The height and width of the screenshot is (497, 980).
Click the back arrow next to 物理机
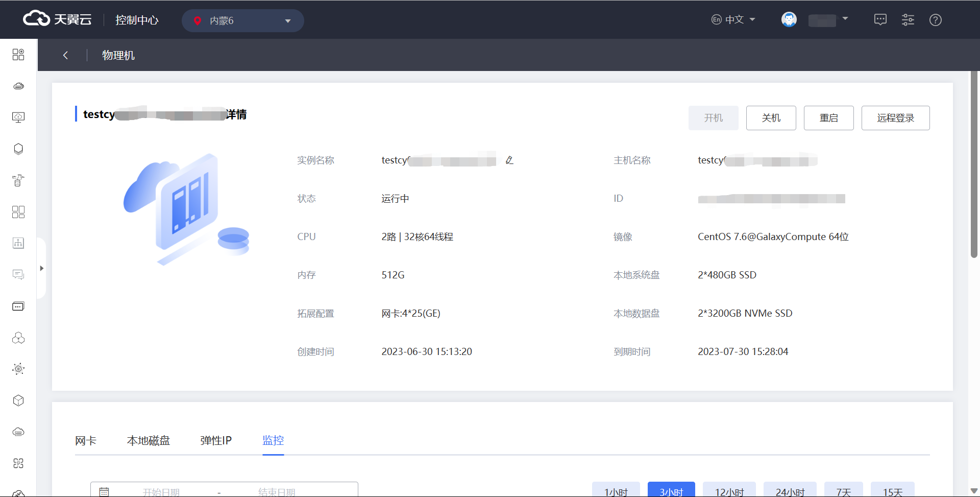65,55
